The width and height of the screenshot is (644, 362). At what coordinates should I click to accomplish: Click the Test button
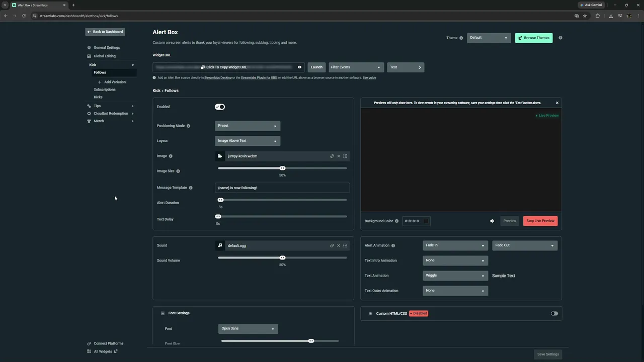click(406, 67)
